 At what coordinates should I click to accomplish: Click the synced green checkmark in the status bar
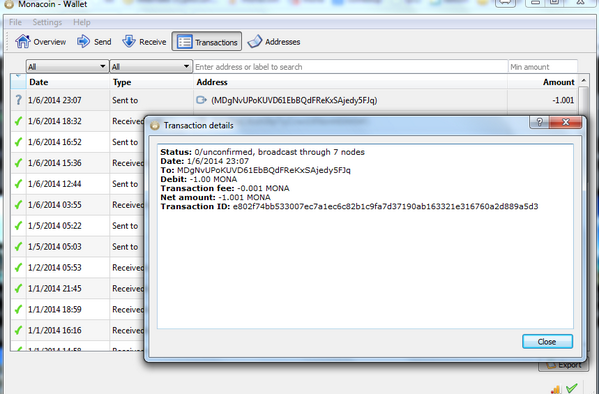click(x=572, y=388)
